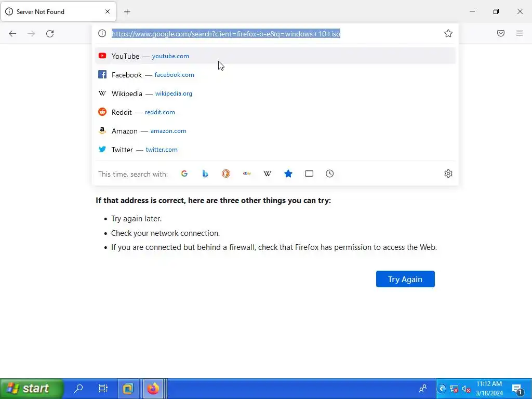Search with eBay this time
This screenshot has width=532, height=399.
coord(247,174)
